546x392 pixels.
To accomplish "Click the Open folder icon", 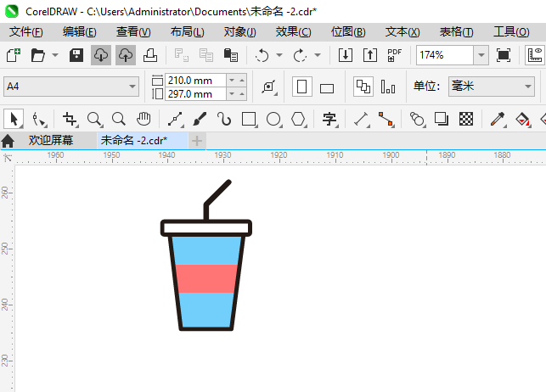I will click(38, 55).
